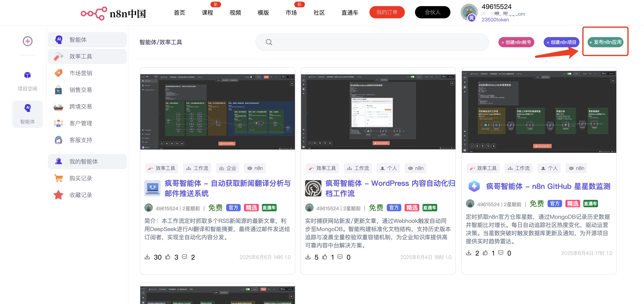Open 我的智能体 in sidebar
This screenshot has height=304, width=644.
(x=87, y=161)
